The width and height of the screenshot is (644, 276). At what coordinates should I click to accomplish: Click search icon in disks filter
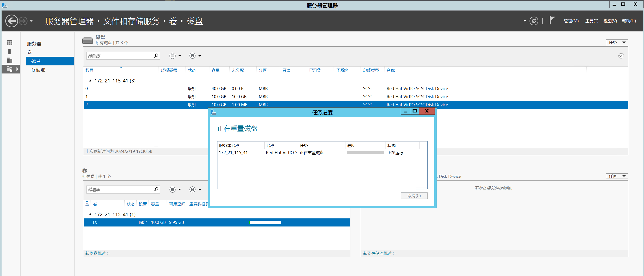coord(156,56)
